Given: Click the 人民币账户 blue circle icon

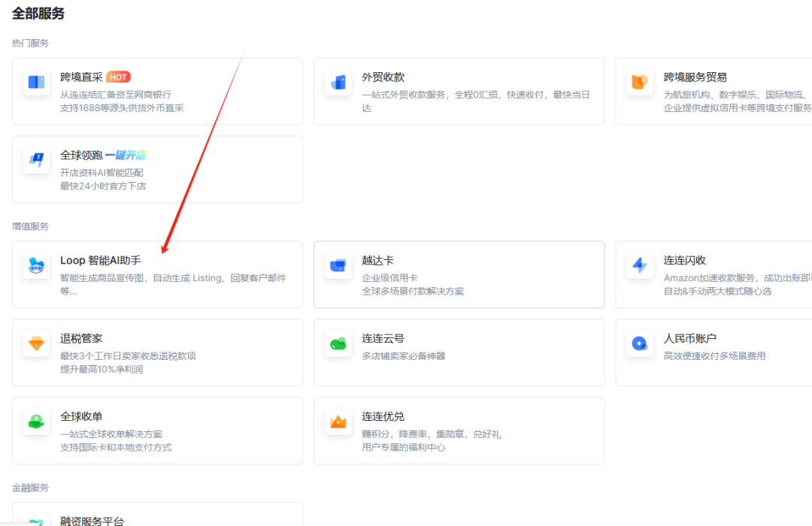Looking at the screenshot, I should pyautogui.click(x=639, y=344).
